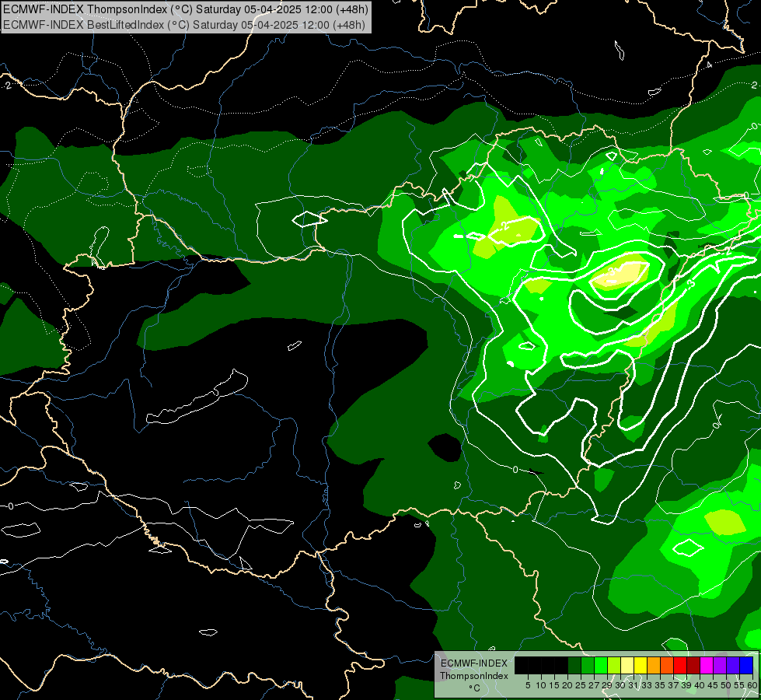Click the '-3' contour label in pale yellow area
The height and width of the screenshot is (700, 761).
[611, 272]
